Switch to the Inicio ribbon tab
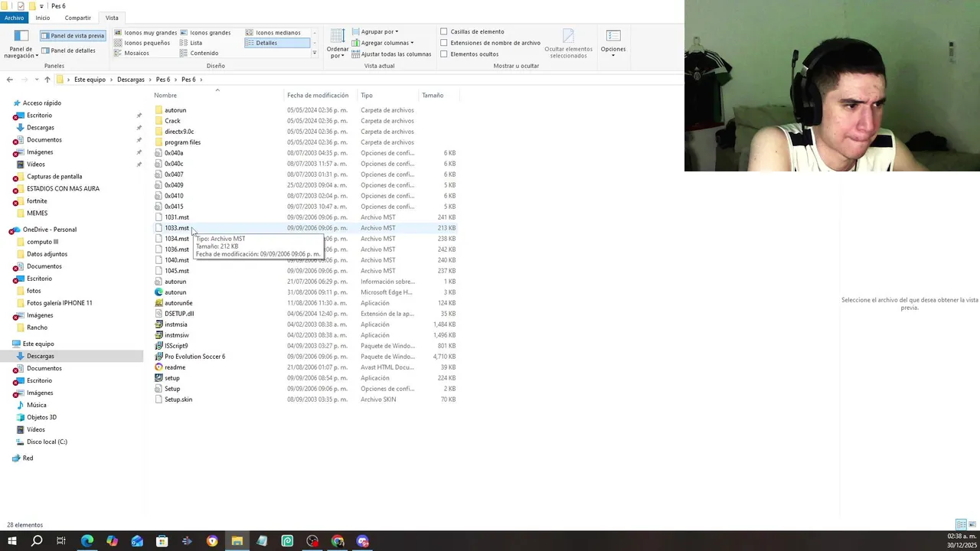The height and width of the screenshot is (551, 980). 42,18
